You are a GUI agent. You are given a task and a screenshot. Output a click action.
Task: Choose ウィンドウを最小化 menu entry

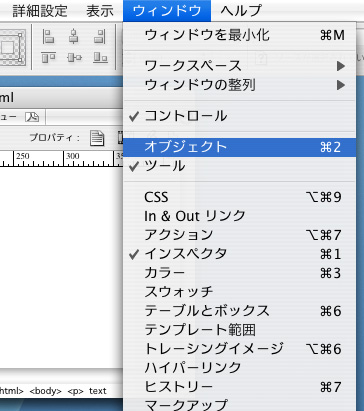239,35
